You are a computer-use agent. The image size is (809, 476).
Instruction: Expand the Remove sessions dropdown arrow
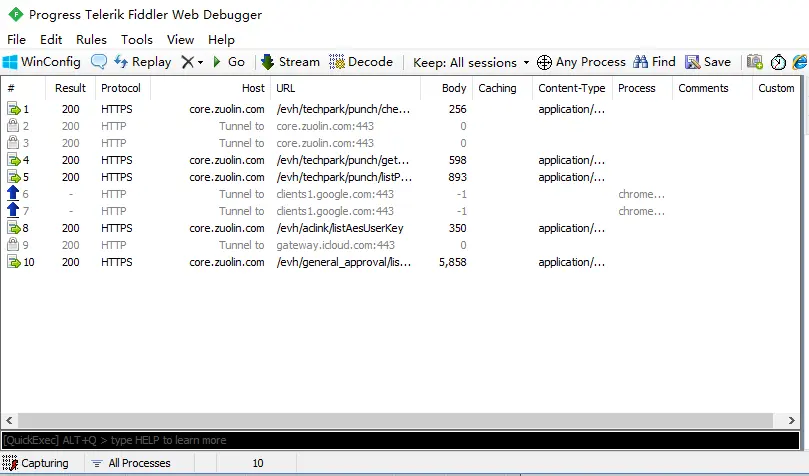point(200,62)
